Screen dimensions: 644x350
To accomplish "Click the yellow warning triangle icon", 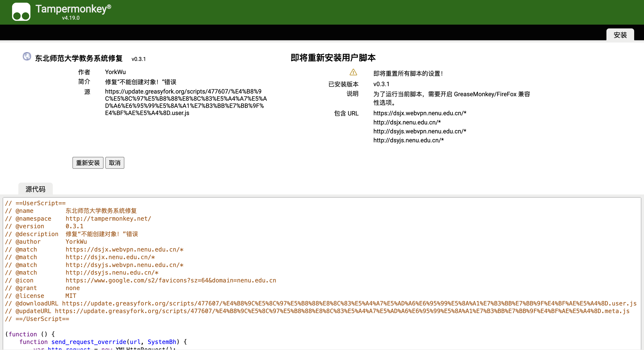I will click(353, 72).
